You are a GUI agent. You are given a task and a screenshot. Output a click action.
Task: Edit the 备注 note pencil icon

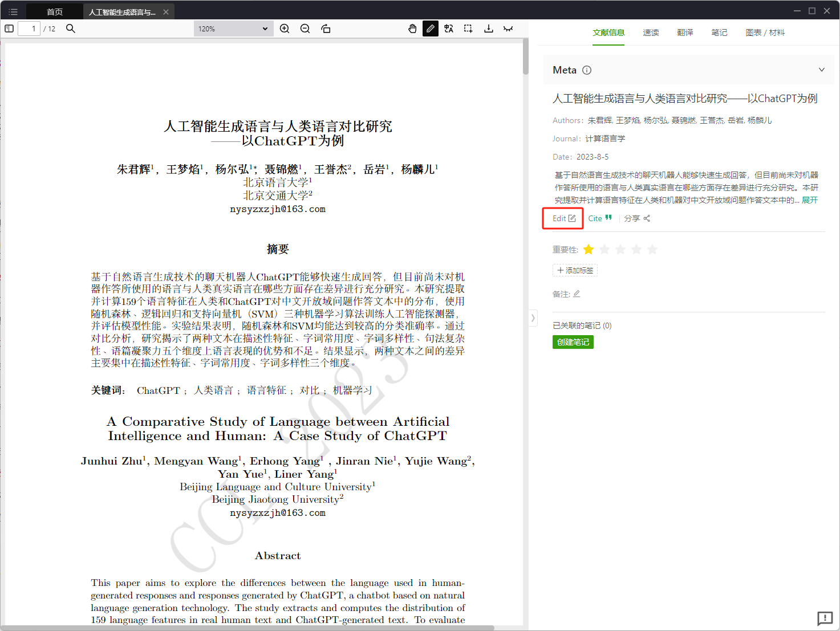pyautogui.click(x=577, y=294)
